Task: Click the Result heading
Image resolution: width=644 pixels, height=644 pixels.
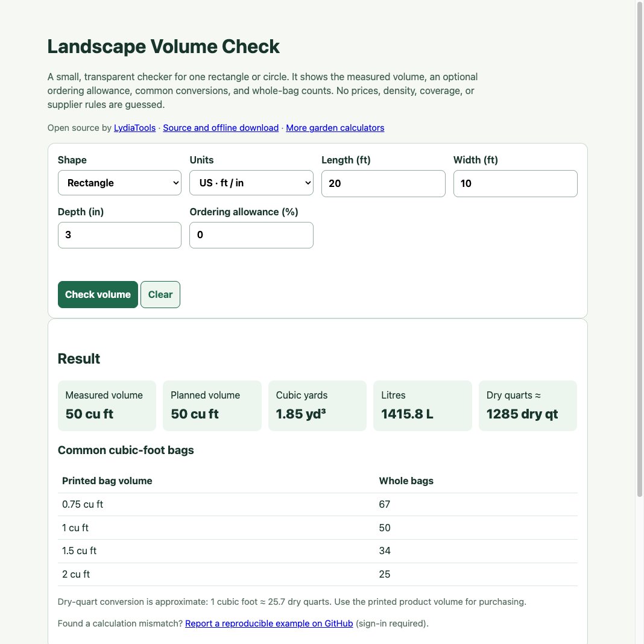Action: tap(79, 359)
